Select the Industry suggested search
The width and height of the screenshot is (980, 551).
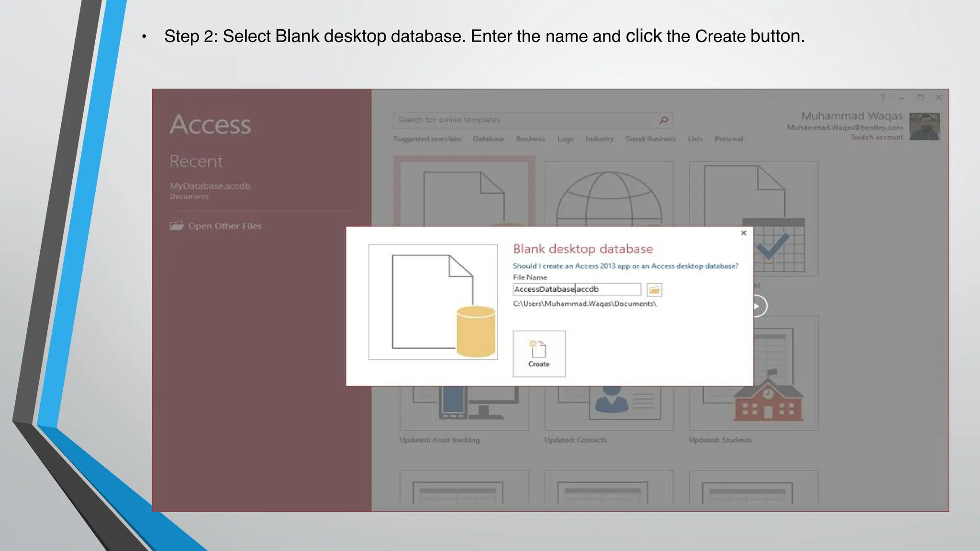pyautogui.click(x=600, y=139)
